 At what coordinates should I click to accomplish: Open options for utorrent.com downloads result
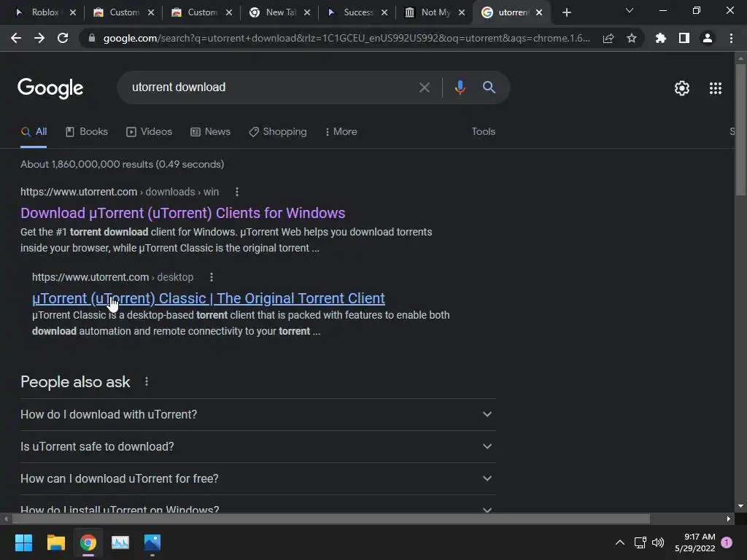pos(237,192)
